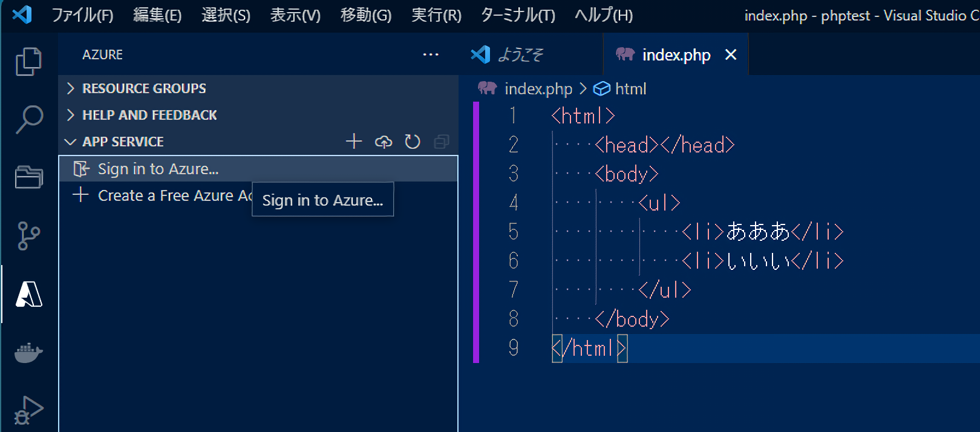This screenshot has height=432, width=980.
Task: Click the project folders icon in activity bar
Action: click(x=28, y=177)
